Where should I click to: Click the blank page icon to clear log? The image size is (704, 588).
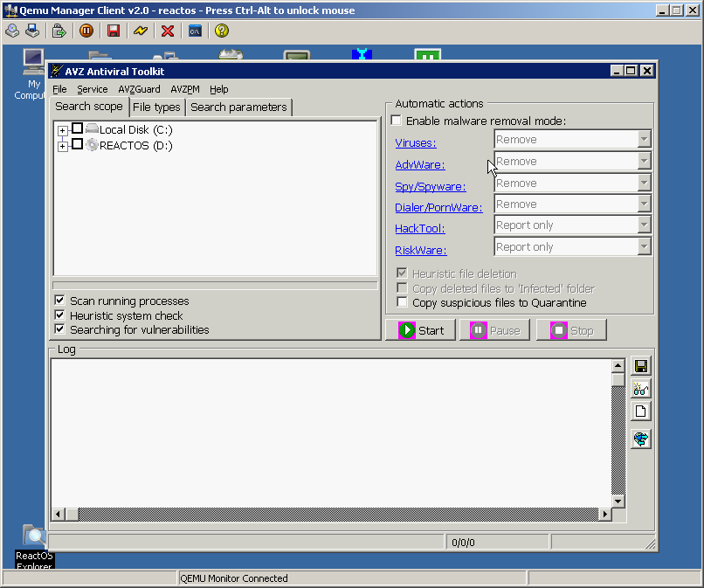[640, 412]
